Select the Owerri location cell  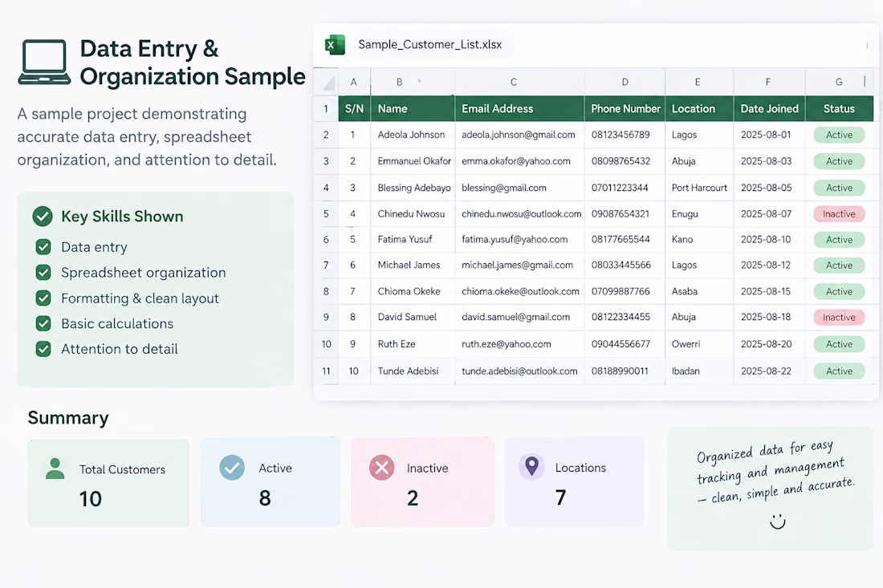[699, 344]
